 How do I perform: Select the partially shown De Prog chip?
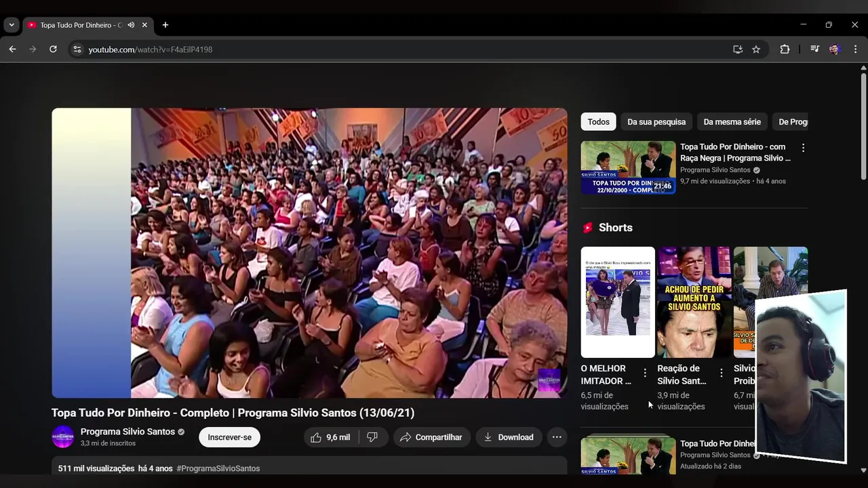(790, 122)
